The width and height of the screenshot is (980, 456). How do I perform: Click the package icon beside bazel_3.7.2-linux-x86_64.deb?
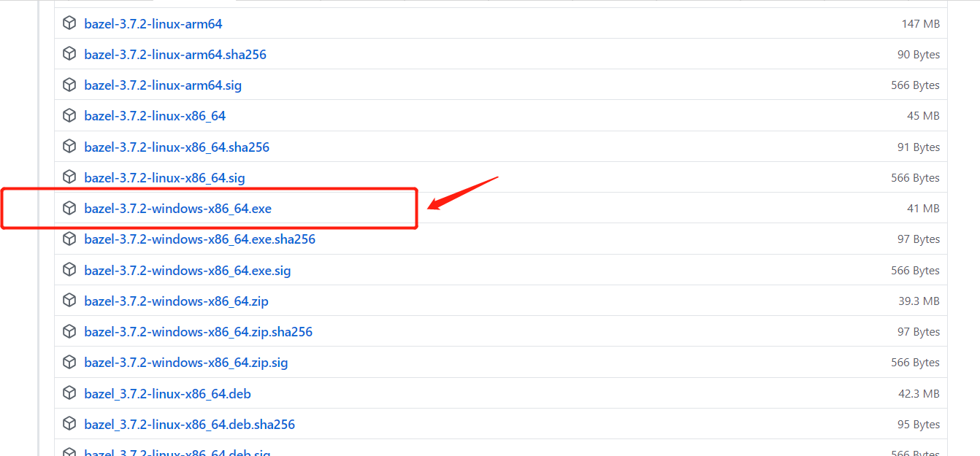[69, 393]
